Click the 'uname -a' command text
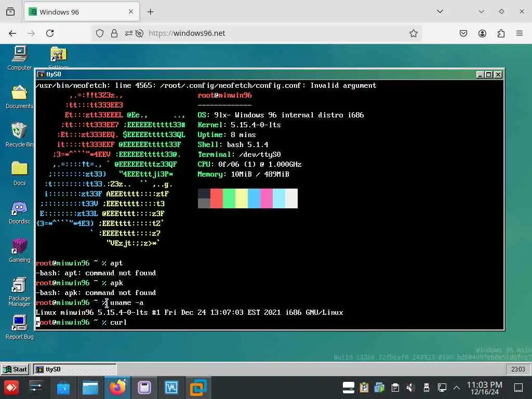 click(x=127, y=303)
